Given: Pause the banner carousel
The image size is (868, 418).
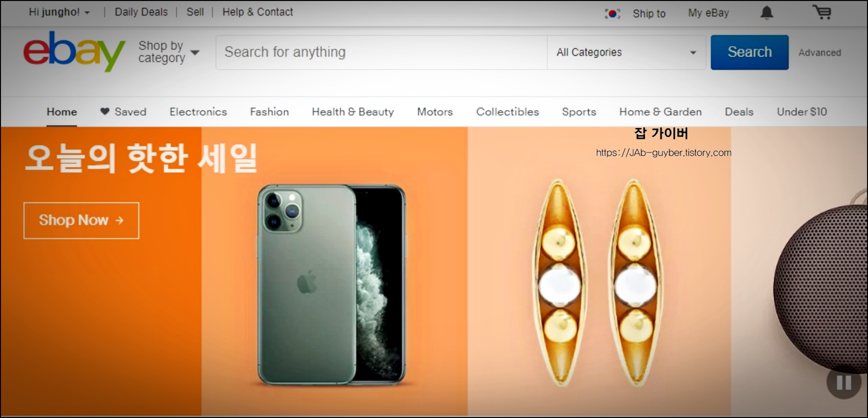Looking at the screenshot, I should 844,383.
